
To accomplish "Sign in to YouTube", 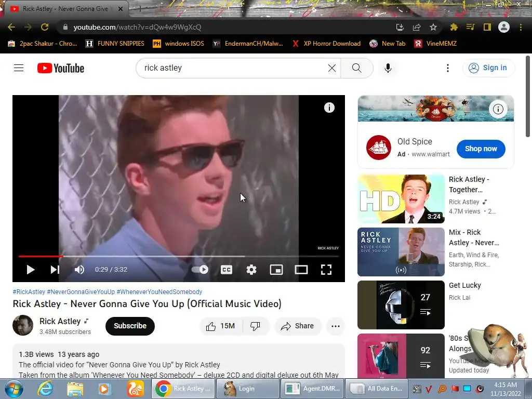I will click(x=488, y=68).
